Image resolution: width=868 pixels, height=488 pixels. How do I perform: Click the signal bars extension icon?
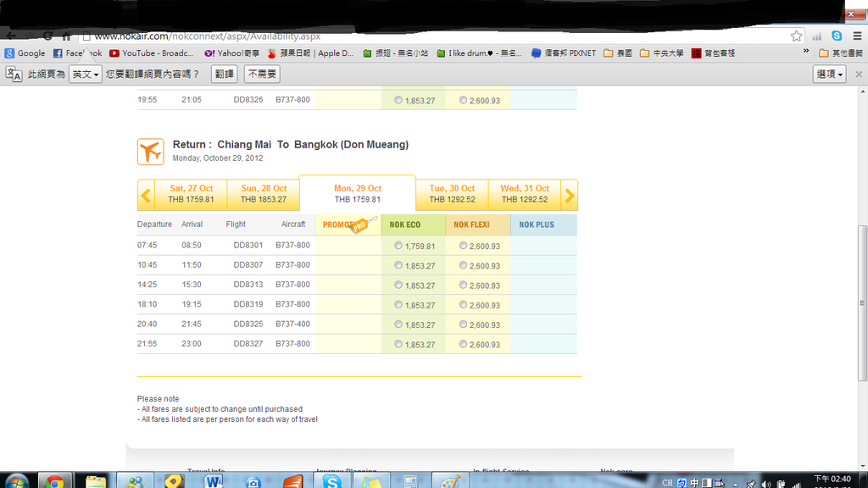coord(816,36)
